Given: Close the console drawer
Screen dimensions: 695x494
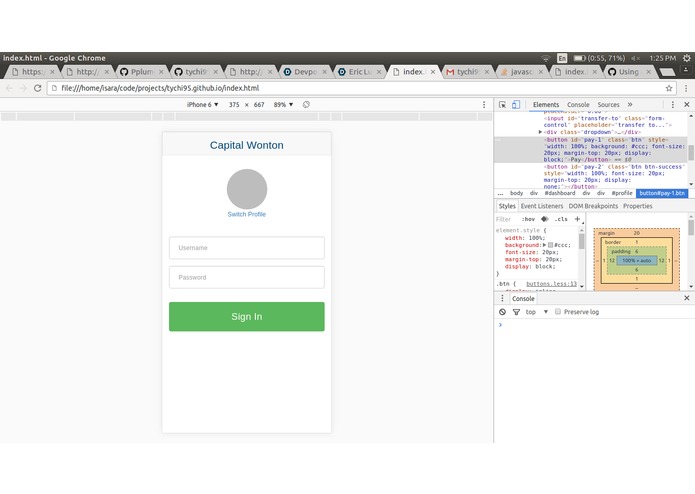Looking at the screenshot, I should coord(687,298).
